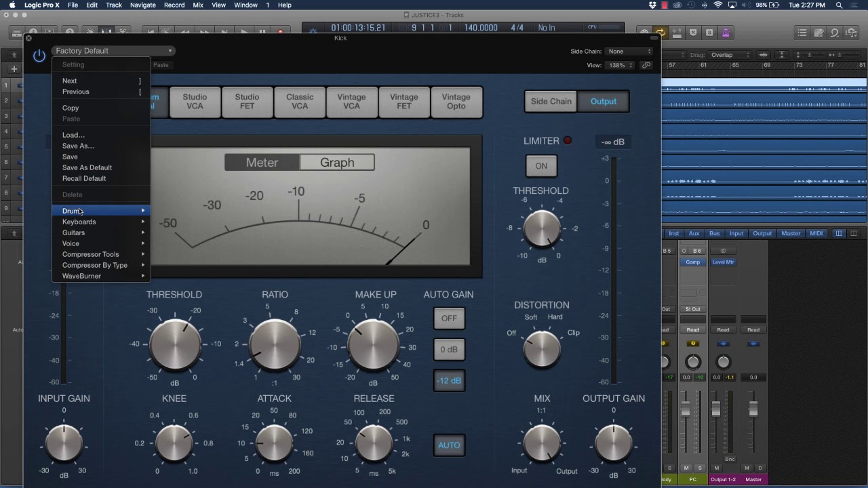Open the View zoom percentage dropdown
The width and height of the screenshot is (868, 488).
coord(620,66)
